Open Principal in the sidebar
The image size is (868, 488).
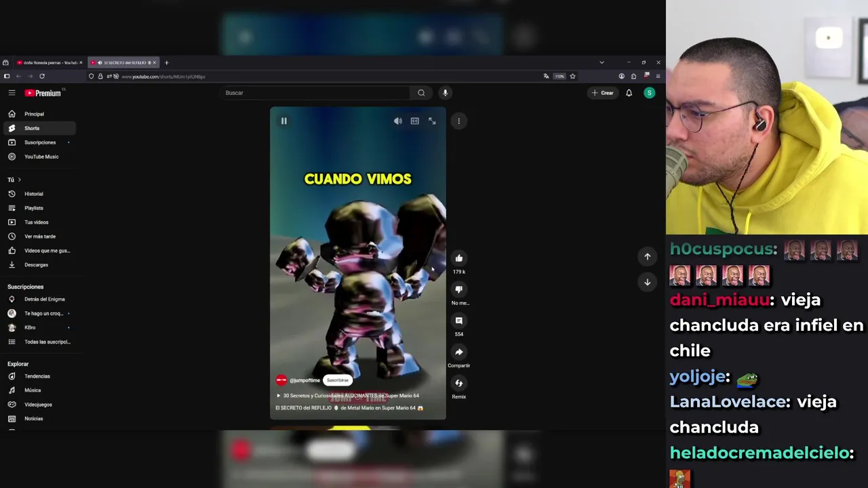click(x=38, y=114)
